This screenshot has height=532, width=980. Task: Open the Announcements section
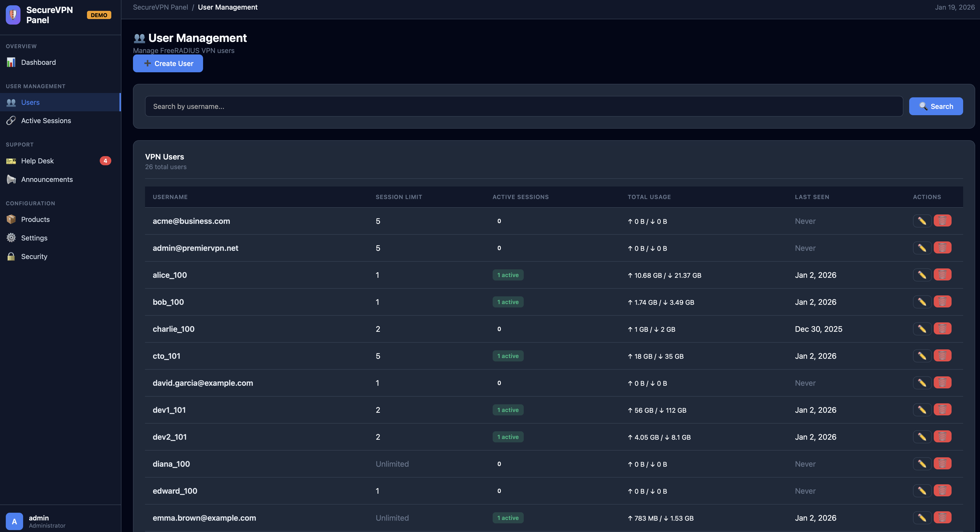47,179
